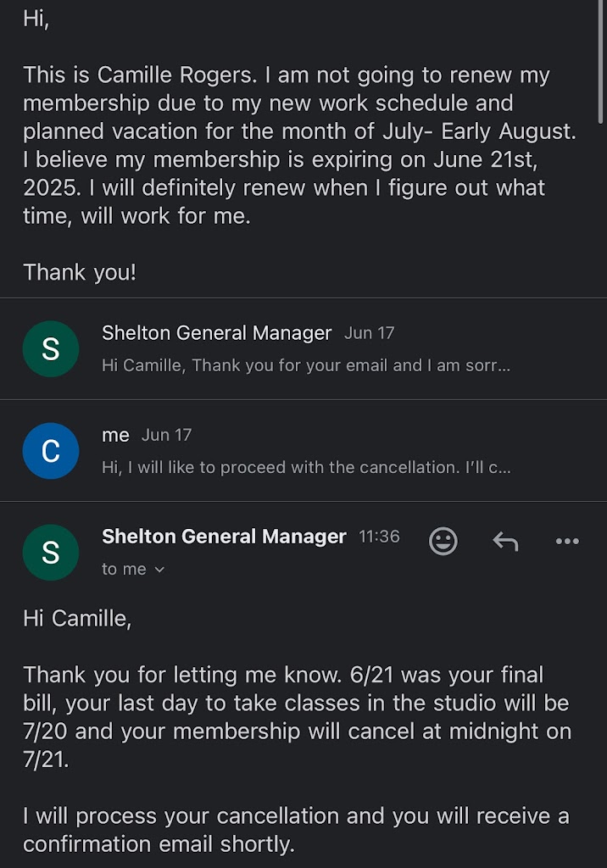Tap bold "Shelton General Manager" sender name
Viewport: 607px width, 868px height.
224,537
